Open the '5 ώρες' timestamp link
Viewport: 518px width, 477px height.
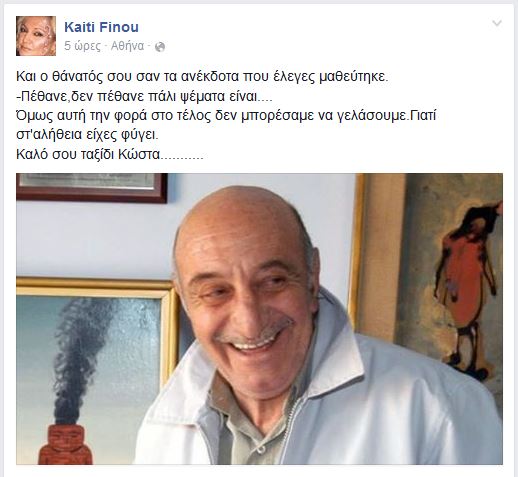[82, 46]
